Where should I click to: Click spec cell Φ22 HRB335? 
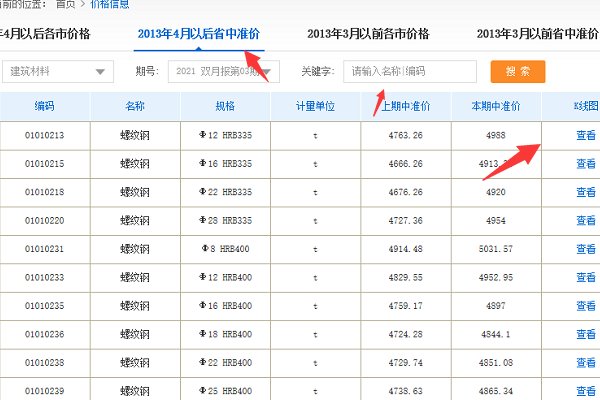coord(225,192)
